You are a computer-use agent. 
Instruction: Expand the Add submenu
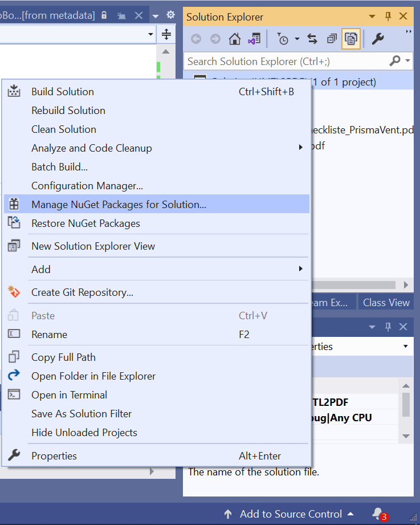pos(156,269)
